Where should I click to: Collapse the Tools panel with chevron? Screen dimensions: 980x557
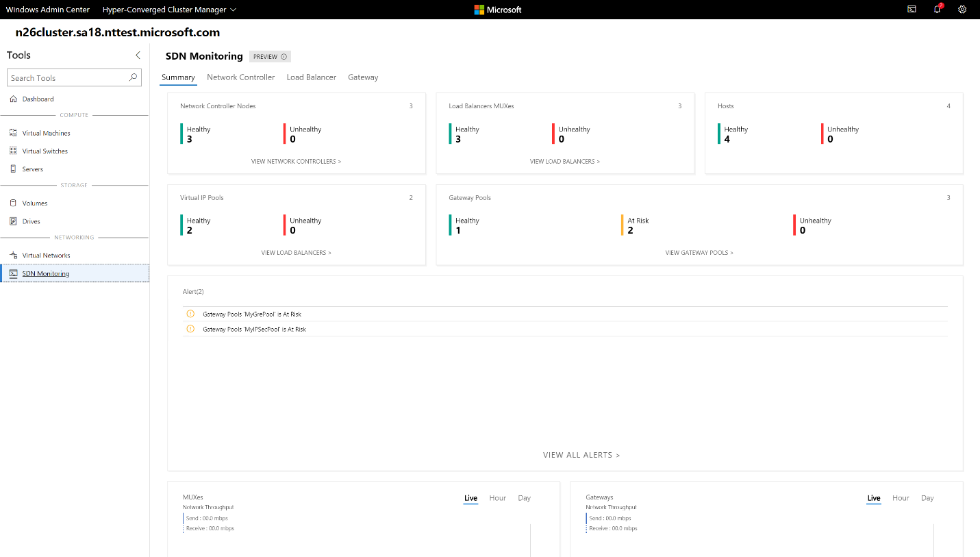[138, 55]
